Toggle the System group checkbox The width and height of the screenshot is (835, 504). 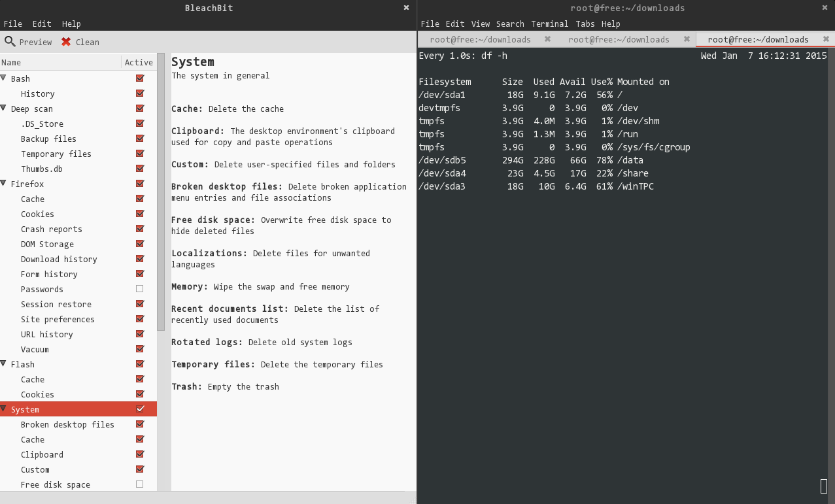tap(139, 409)
